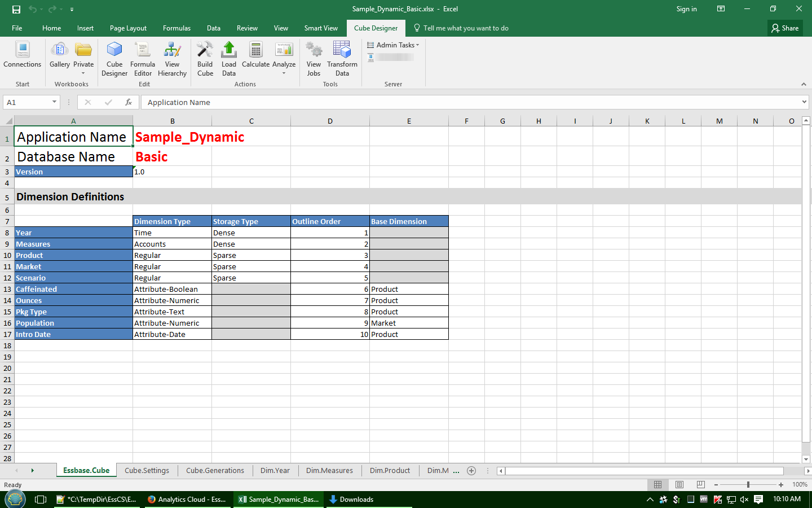Click the Share button
Image resolution: width=812 pixels, height=508 pixels.
pyautogui.click(x=785, y=28)
